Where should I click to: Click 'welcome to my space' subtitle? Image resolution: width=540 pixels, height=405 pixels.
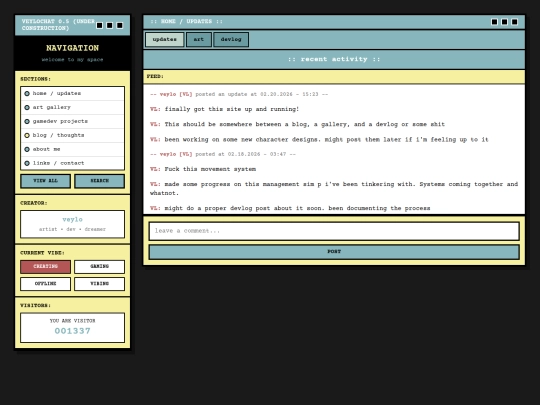coord(72,60)
